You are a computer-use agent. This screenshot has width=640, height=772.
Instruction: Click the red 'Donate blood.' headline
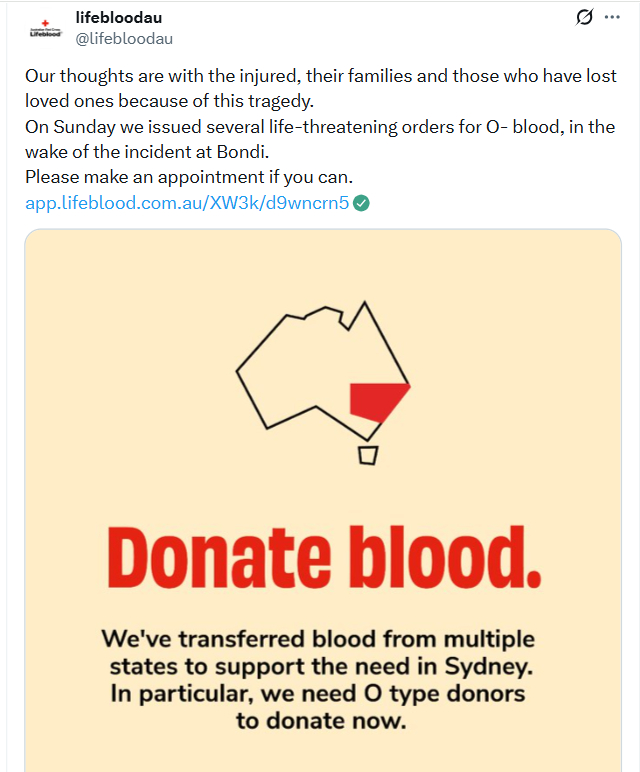(x=322, y=562)
